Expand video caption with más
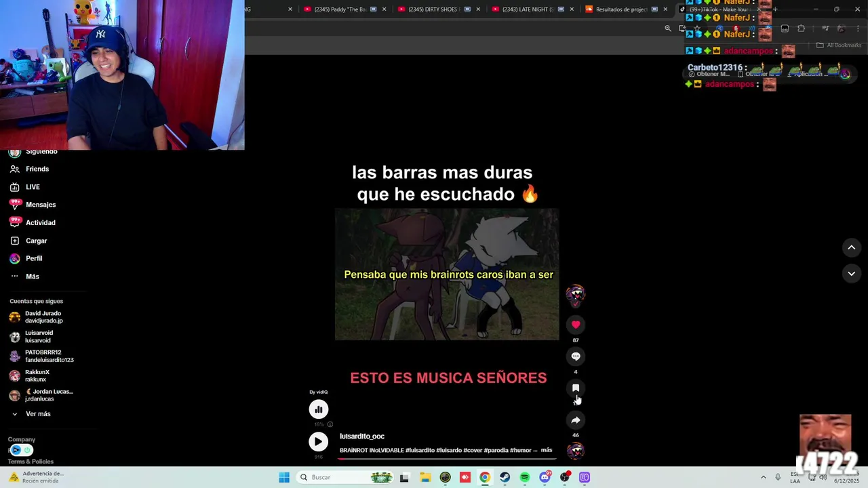Viewport: 868px width, 488px height. (x=547, y=450)
